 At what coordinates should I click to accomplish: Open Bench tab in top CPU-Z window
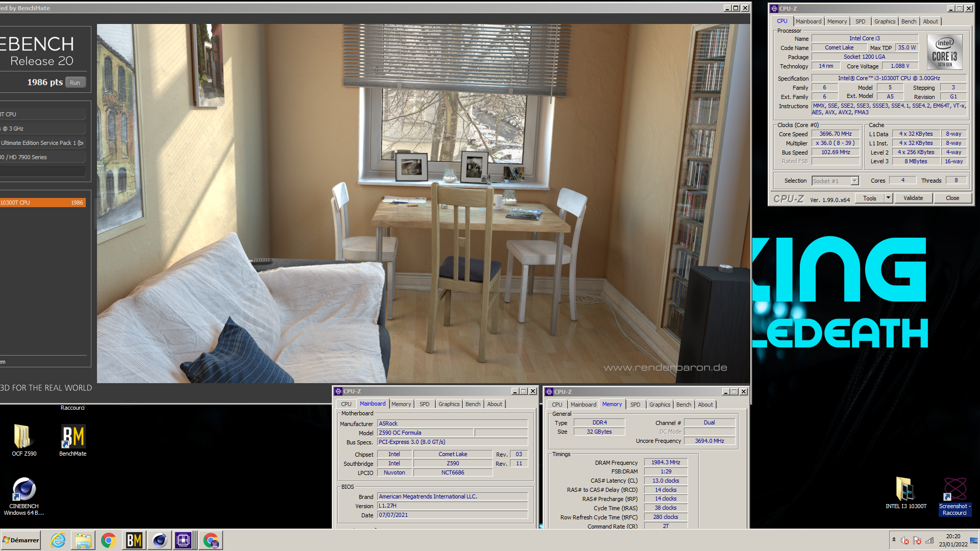[909, 21]
